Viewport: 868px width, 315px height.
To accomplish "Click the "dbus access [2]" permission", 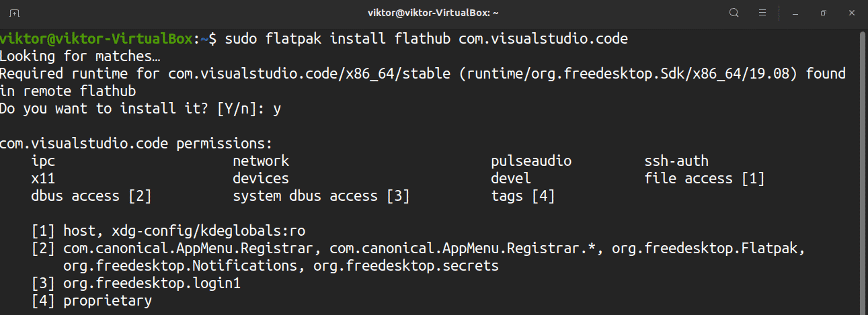I will [x=91, y=196].
